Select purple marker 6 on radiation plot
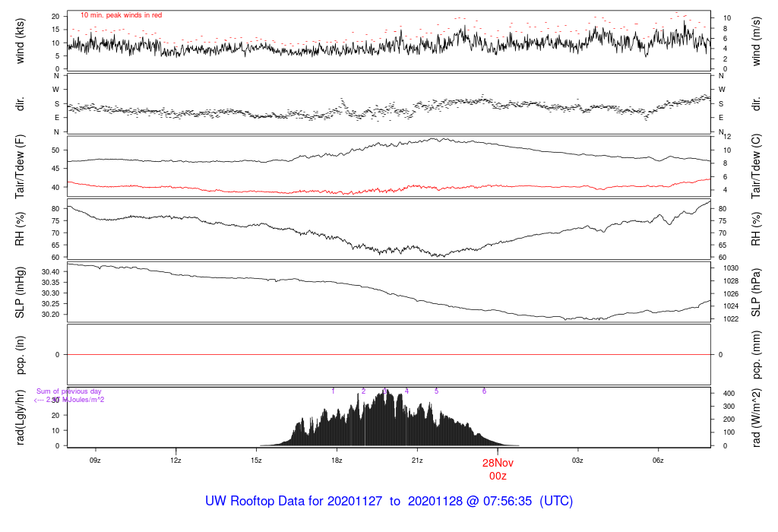Image resolution: width=778 pixels, height=532 pixels. click(x=484, y=391)
